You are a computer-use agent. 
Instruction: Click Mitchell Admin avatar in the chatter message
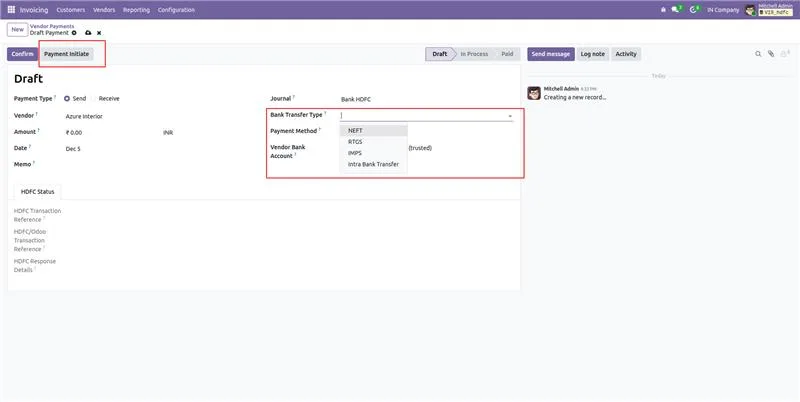click(x=534, y=93)
